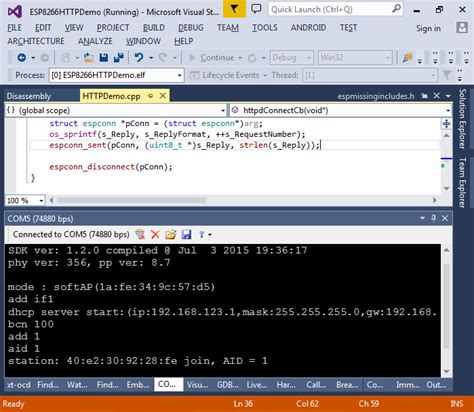Open the notifications flag icon
Viewport: 474px width, 412px height.
[x=234, y=9]
